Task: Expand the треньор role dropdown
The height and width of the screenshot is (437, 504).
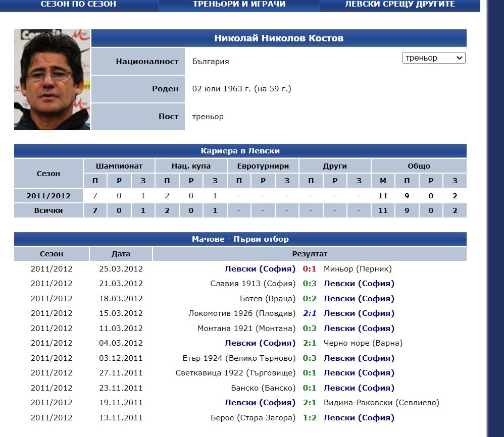Action: pos(434,58)
